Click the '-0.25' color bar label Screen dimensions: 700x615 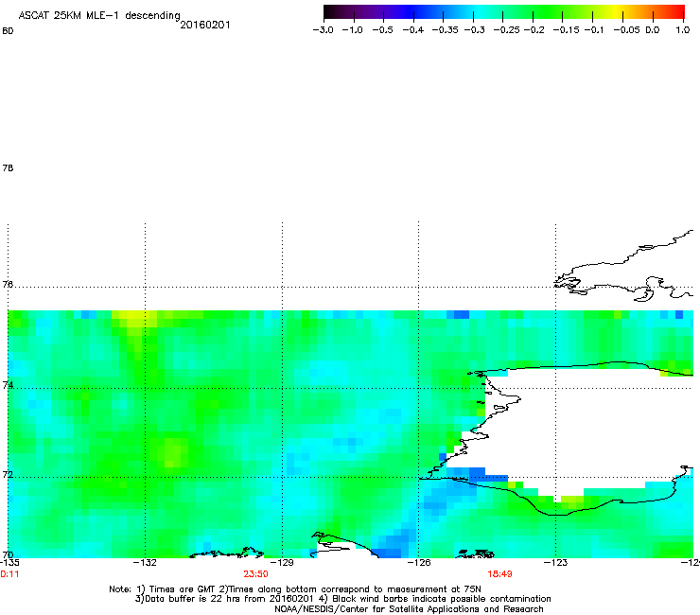[507, 30]
